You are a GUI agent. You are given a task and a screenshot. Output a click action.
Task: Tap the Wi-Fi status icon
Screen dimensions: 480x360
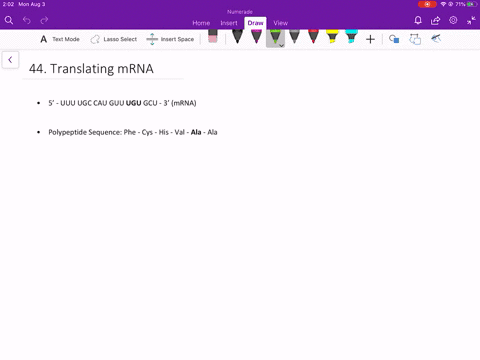point(443,4)
